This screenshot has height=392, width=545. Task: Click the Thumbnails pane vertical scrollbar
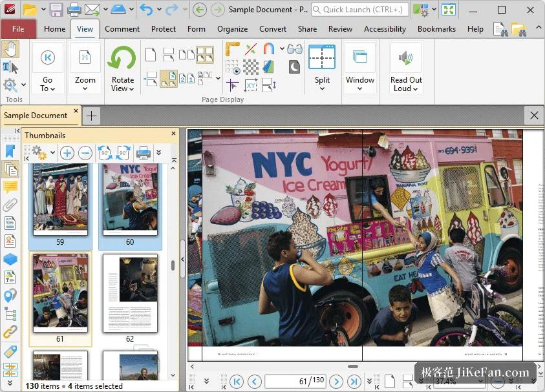pos(173,265)
